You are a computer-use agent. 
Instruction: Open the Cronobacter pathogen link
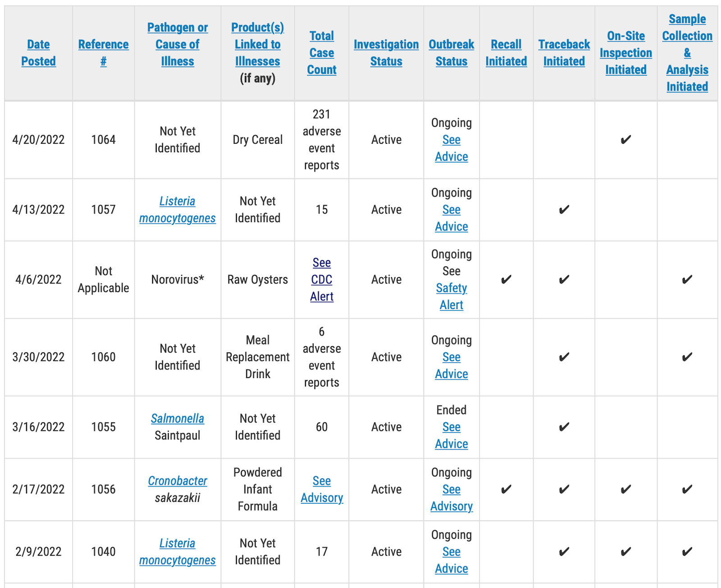[x=178, y=481]
